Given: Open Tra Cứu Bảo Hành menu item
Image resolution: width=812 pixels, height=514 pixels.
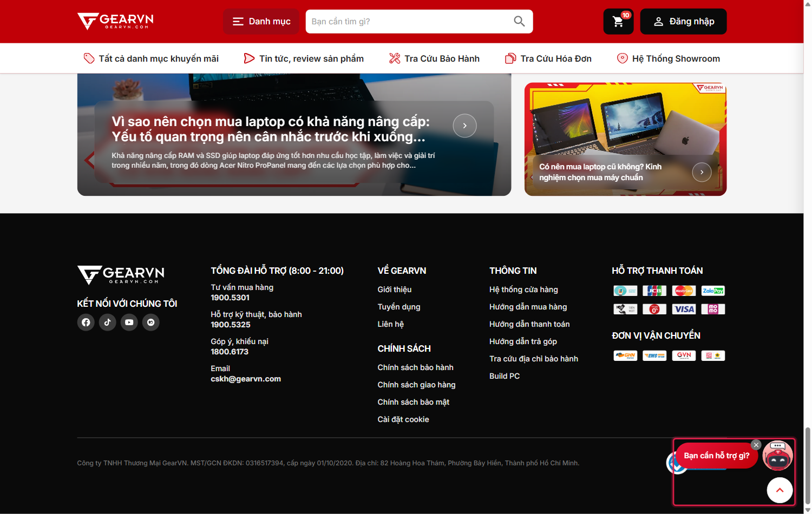Looking at the screenshot, I should coord(434,58).
